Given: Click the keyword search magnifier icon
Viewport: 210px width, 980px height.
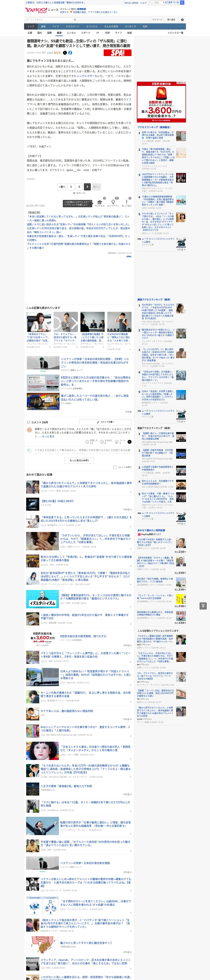Looking at the screenshot, I should point(75,20).
